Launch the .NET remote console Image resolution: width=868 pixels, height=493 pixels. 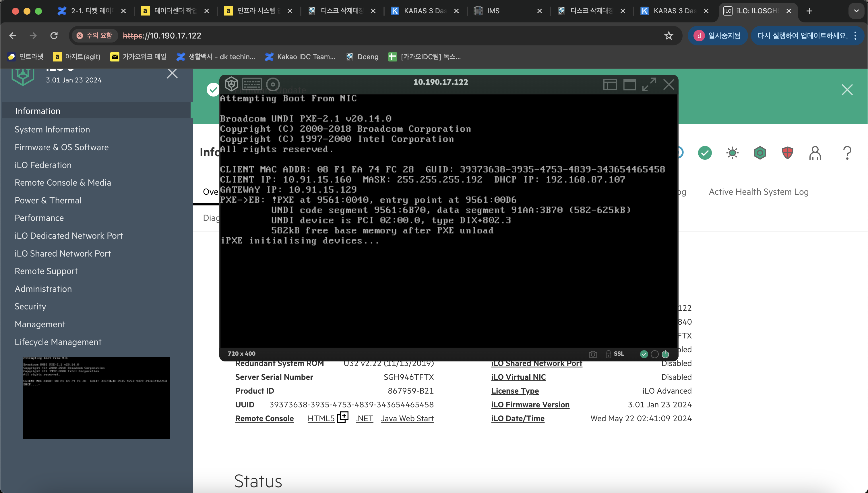click(x=364, y=418)
